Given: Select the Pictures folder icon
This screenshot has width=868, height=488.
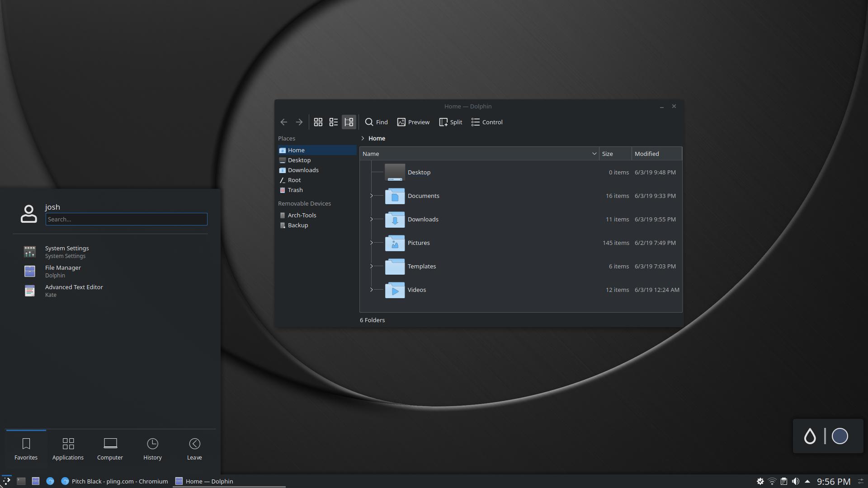Looking at the screenshot, I should (x=395, y=243).
